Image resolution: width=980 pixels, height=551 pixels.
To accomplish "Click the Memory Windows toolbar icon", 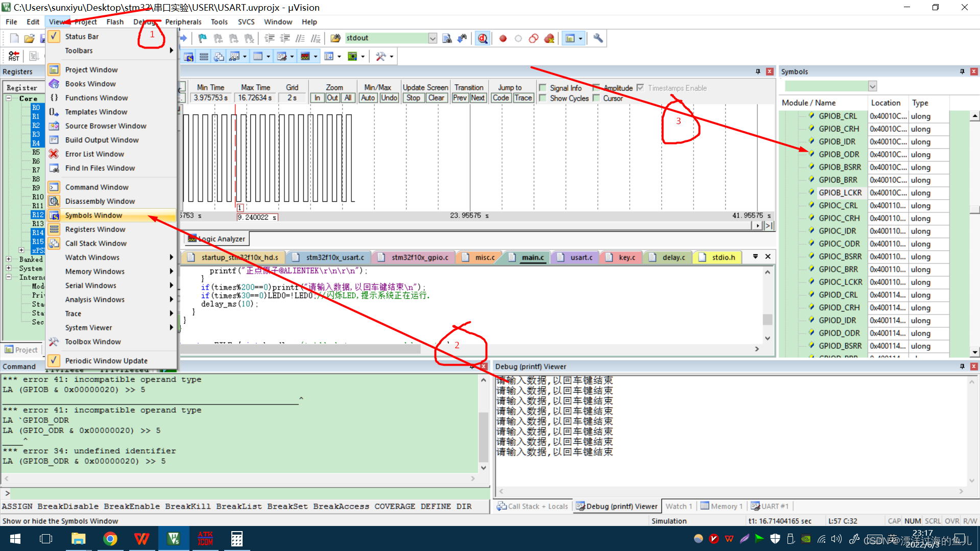I will pyautogui.click(x=258, y=56).
